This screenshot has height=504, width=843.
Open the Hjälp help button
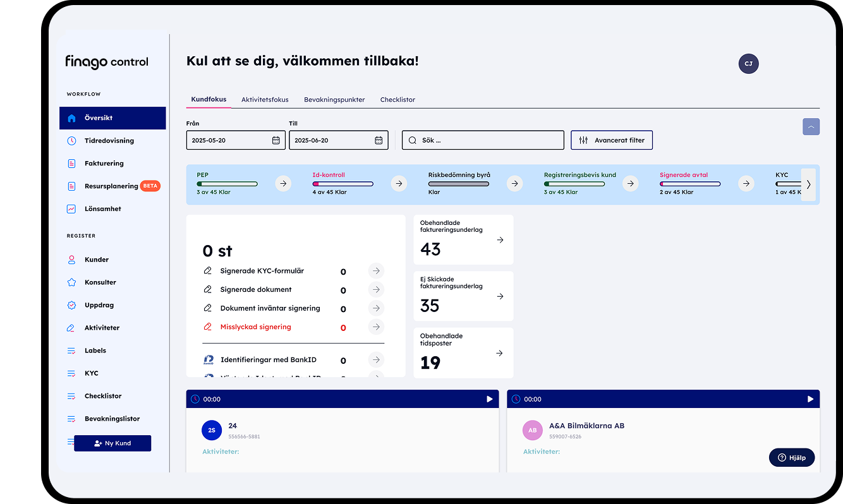791,458
